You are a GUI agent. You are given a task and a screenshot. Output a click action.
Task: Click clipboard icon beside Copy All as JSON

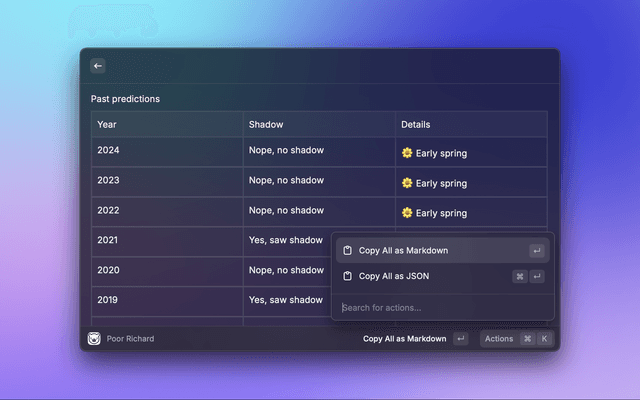pyautogui.click(x=347, y=277)
